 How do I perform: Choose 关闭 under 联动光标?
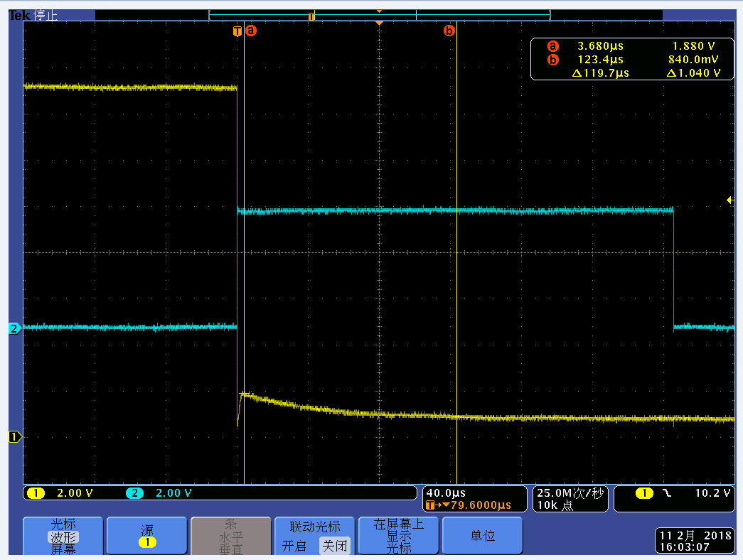pyautogui.click(x=335, y=546)
